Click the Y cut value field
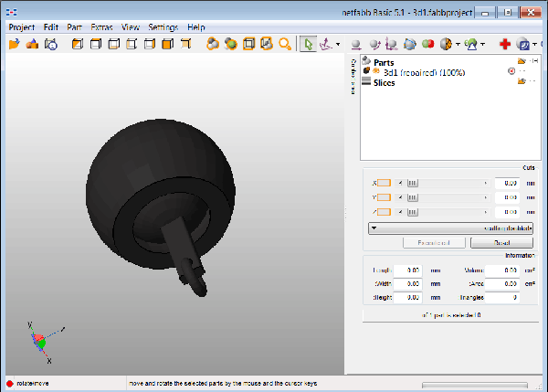 [x=507, y=197]
